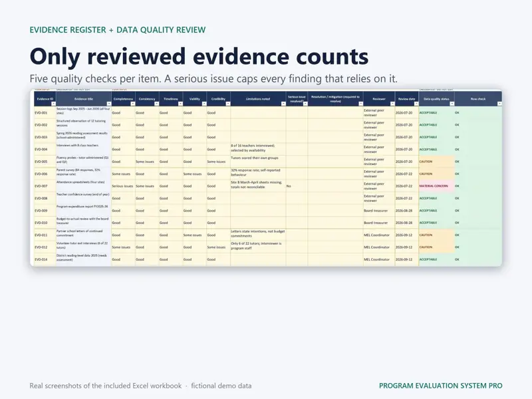Select the EVD-005 evidence ID cell
The height and width of the screenshot is (399, 532).
point(45,162)
